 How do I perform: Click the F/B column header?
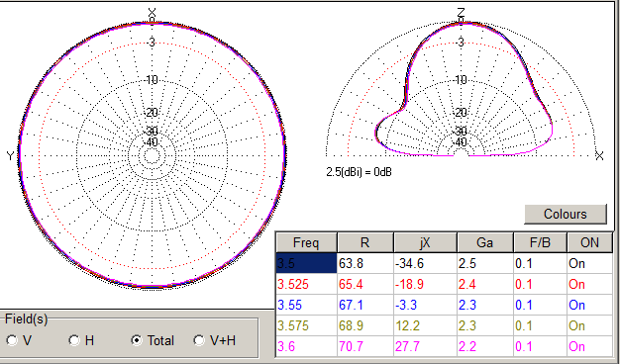[x=540, y=242]
